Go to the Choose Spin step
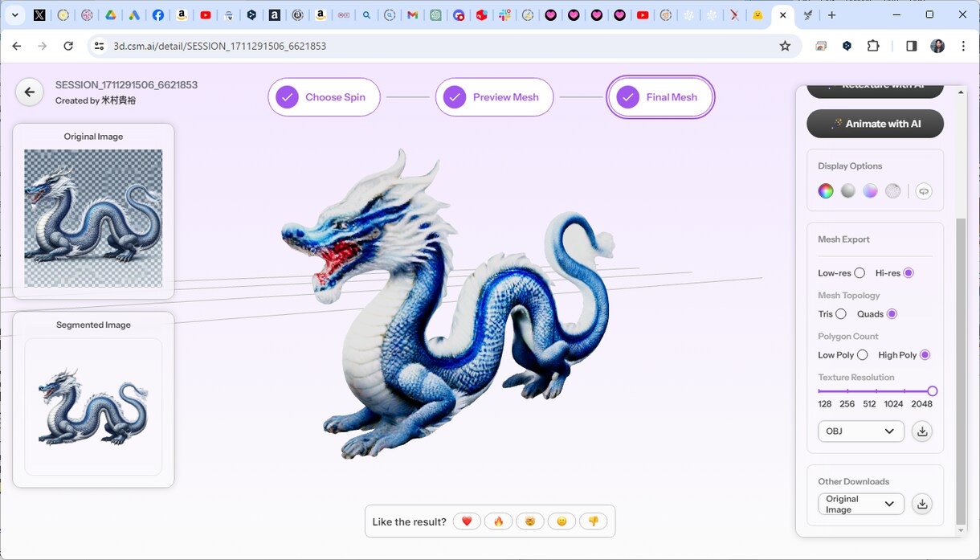 [x=324, y=97]
